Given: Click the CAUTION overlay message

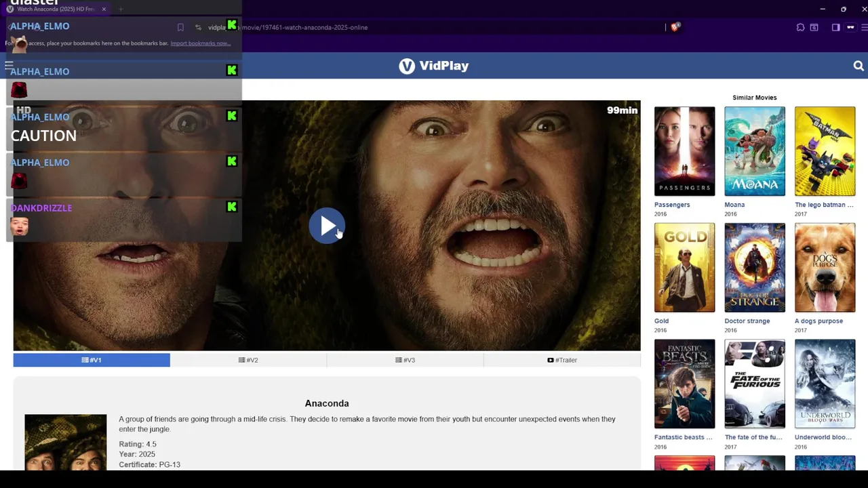Looking at the screenshot, I should 43,136.
